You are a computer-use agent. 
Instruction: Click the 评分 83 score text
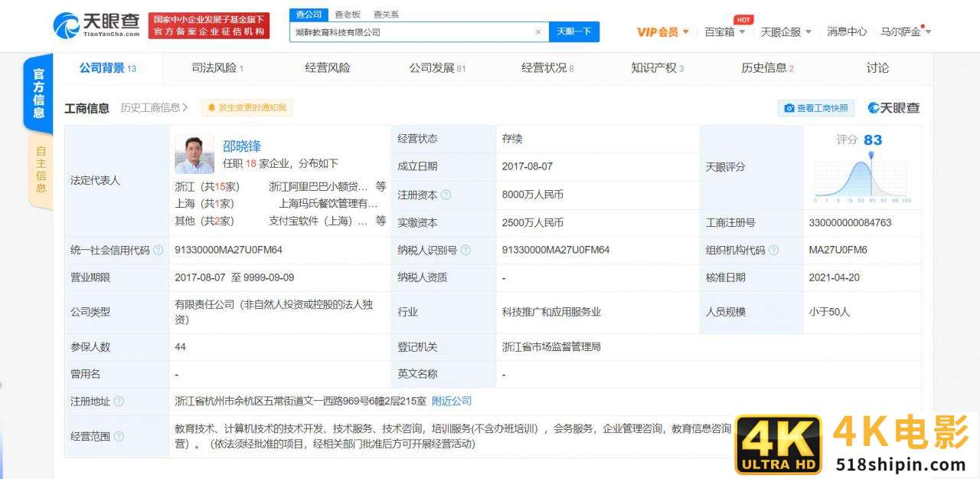coord(859,140)
